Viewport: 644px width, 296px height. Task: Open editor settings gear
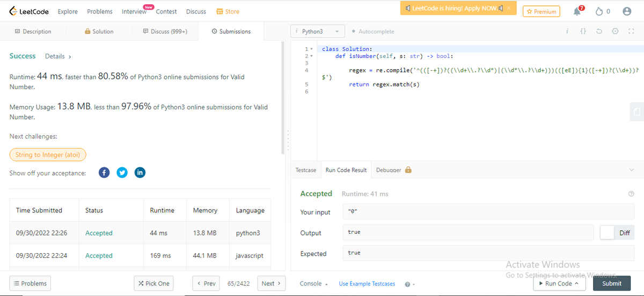pos(615,31)
